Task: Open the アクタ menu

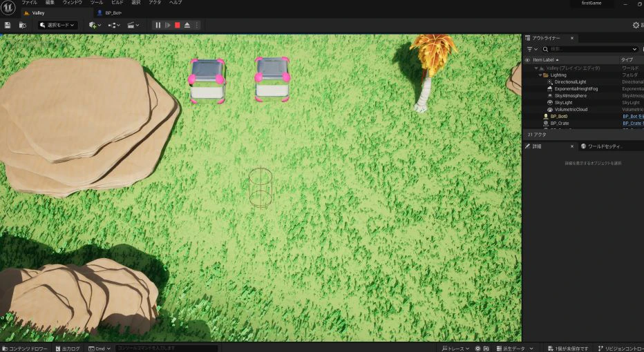Action: 155,3
